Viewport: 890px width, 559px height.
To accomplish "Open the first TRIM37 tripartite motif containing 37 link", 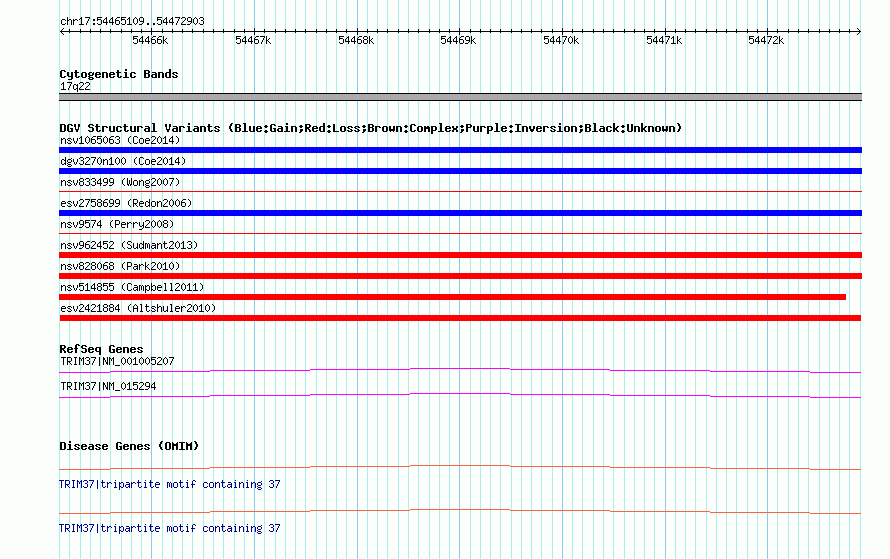I will click(170, 484).
